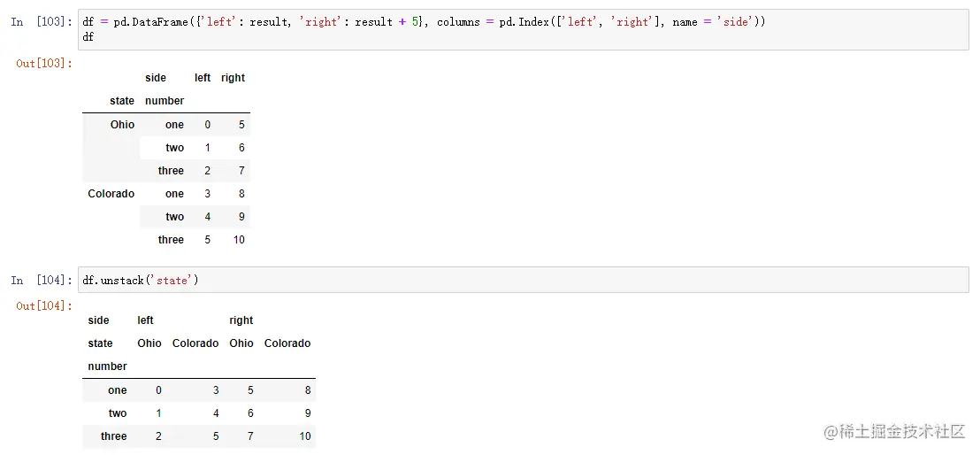
Task: Click the 'right' header in the unstacked table
Action: tap(241, 320)
